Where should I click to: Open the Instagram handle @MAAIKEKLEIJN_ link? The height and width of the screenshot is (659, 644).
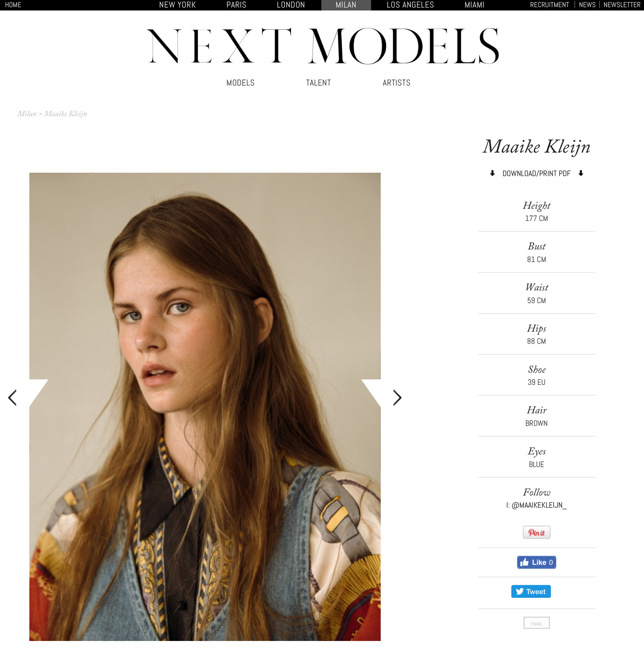pyautogui.click(x=539, y=506)
